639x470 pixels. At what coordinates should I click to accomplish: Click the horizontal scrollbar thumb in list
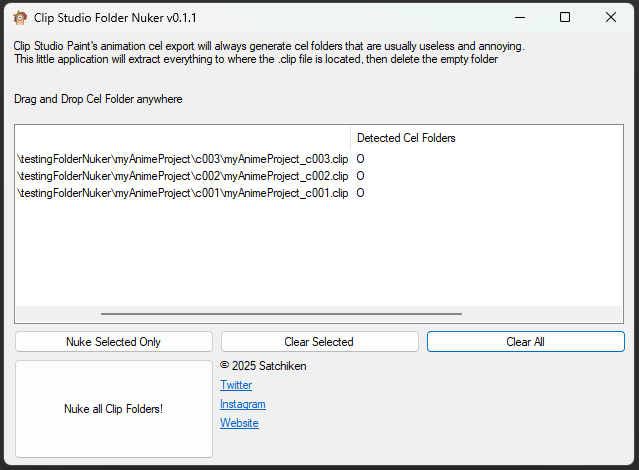pyautogui.click(x=281, y=314)
